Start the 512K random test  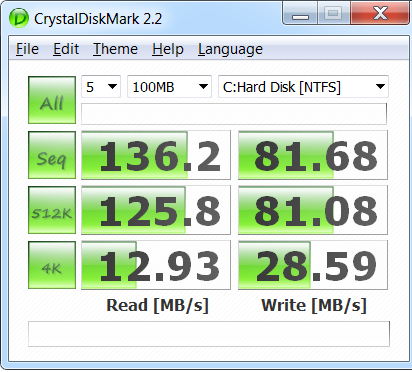52,210
